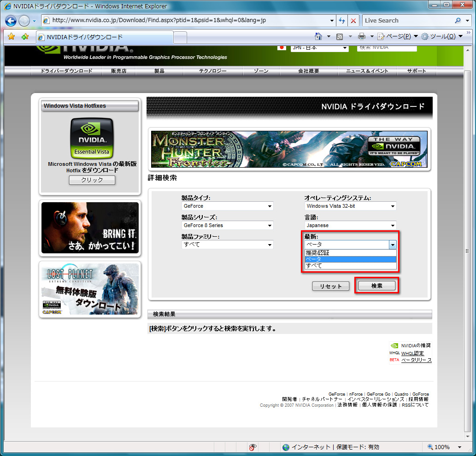The width and height of the screenshot is (476, 456).
Task: Click the Internet Explorer title bar icon
Action: click(x=7, y=6)
